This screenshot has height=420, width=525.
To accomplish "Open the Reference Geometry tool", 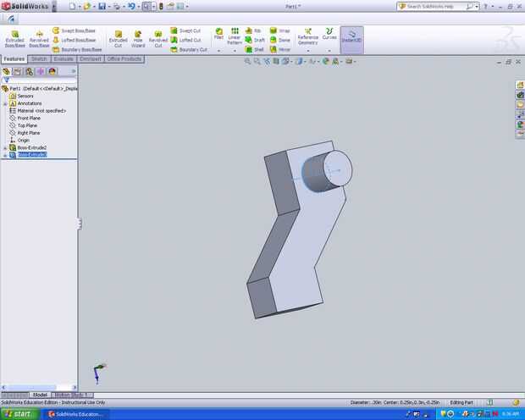I will click(308, 36).
